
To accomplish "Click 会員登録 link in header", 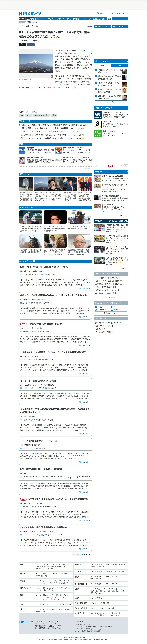I will [x=124, y=13].
